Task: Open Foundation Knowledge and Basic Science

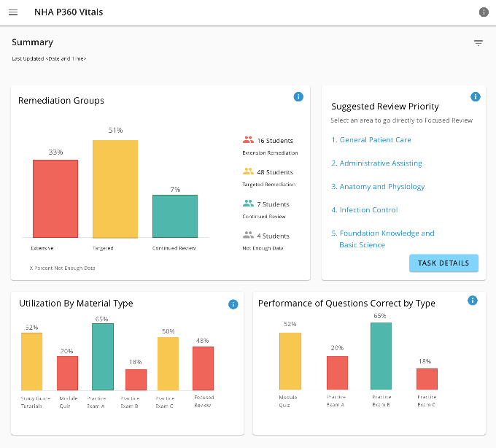Action: point(383,239)
